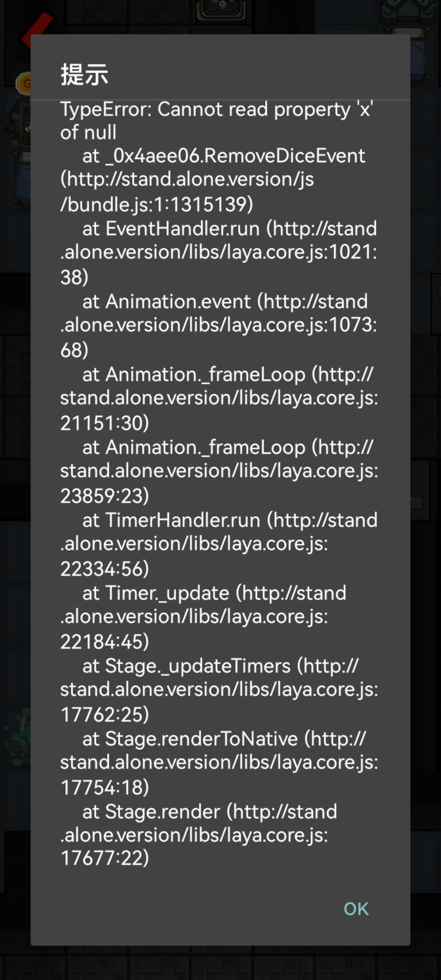Tap the laya.core.js:17677:22 reference

(x=194, y=846)
